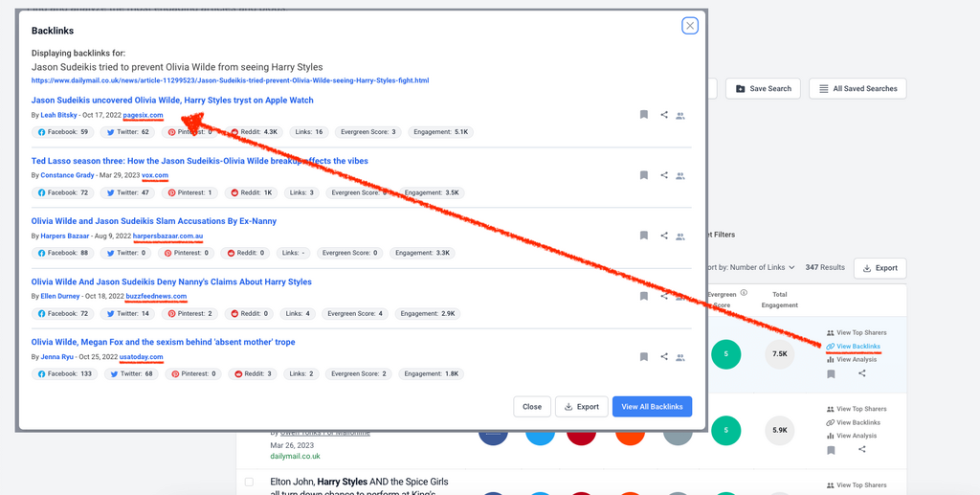This screenshot has width=980, height=495.
Task: Bookmark the pagesix.com backlink article
Action: click(x=644, y=115)
